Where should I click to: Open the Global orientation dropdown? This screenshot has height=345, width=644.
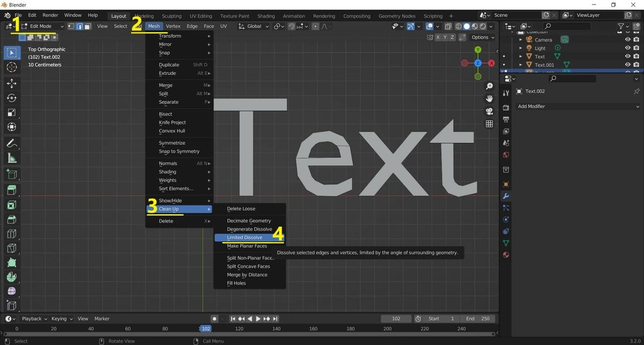(x=253, y=26)
